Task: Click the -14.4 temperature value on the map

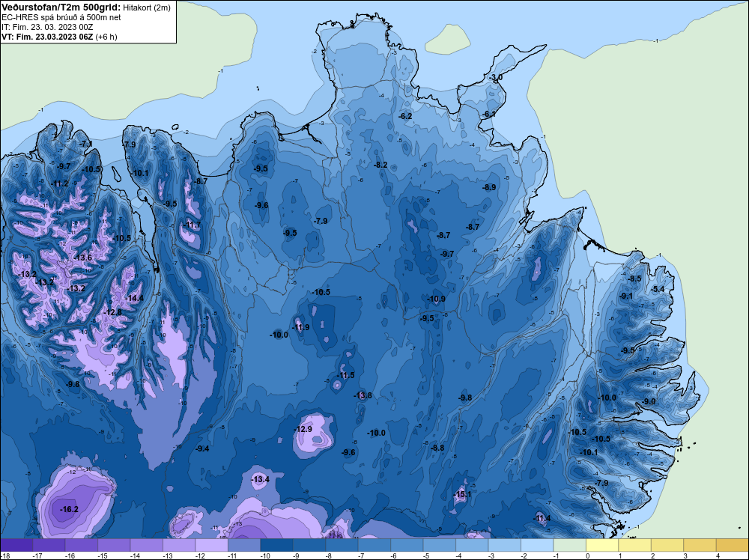Action: click(134, 298)
